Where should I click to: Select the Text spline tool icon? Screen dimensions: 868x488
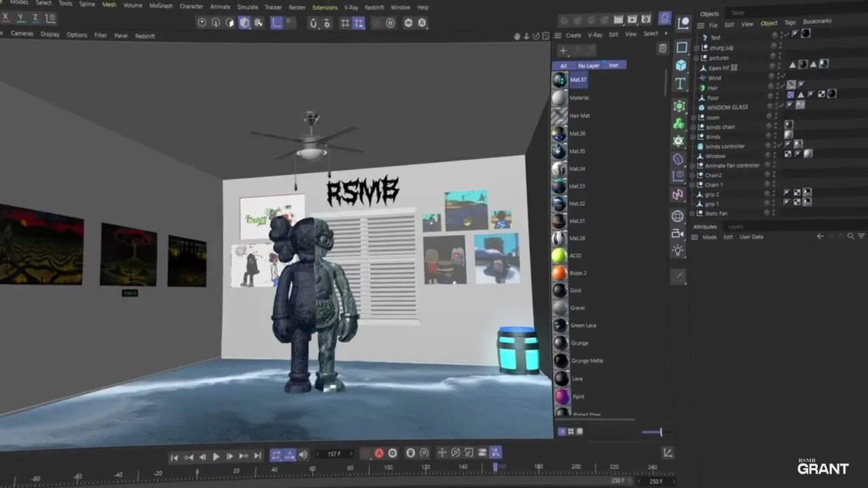pyautogui.click(x=680, y=83)
